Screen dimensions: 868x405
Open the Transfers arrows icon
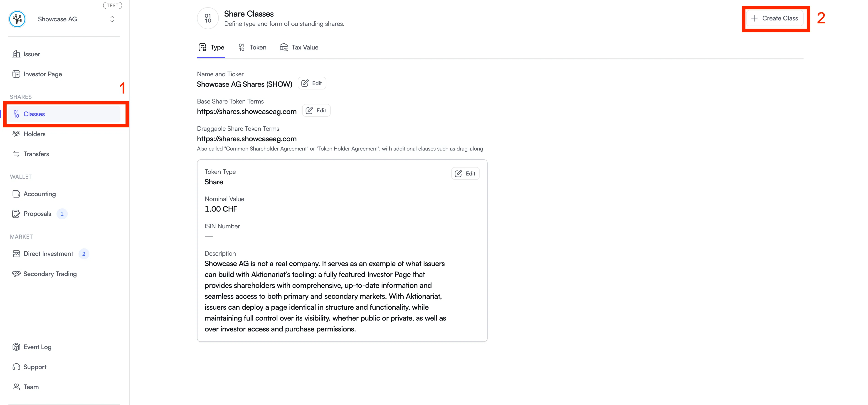(x=16, y=154)
